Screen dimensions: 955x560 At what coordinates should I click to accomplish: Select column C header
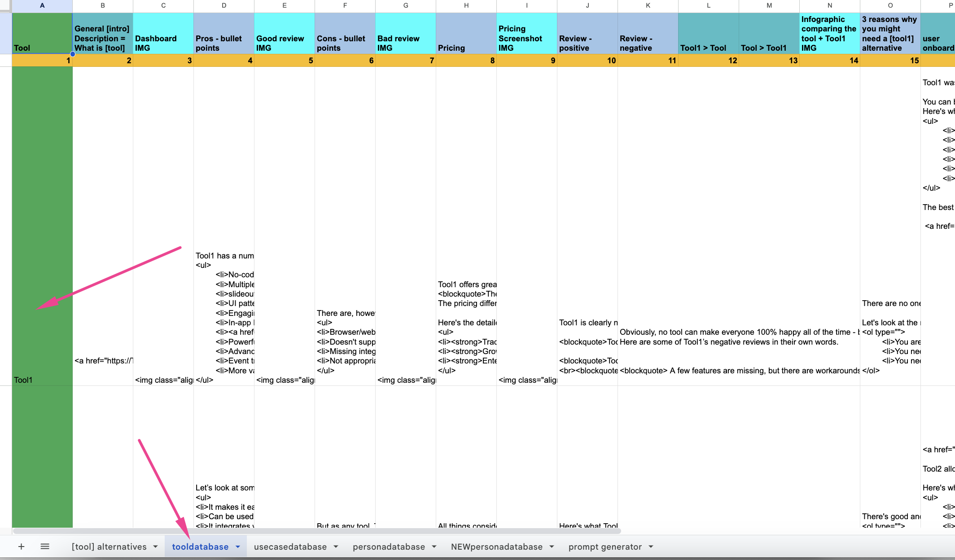point(163,6)
